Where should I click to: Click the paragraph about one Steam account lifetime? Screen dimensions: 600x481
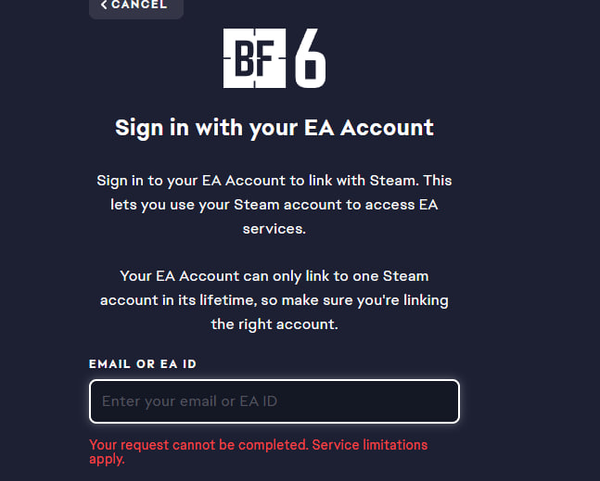274,299
